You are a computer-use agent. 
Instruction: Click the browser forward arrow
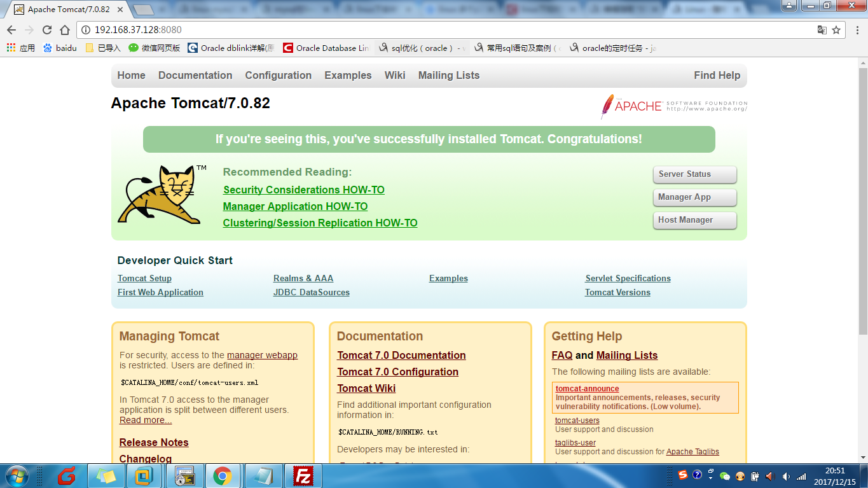pyautogui.click(x=29, y=30)
